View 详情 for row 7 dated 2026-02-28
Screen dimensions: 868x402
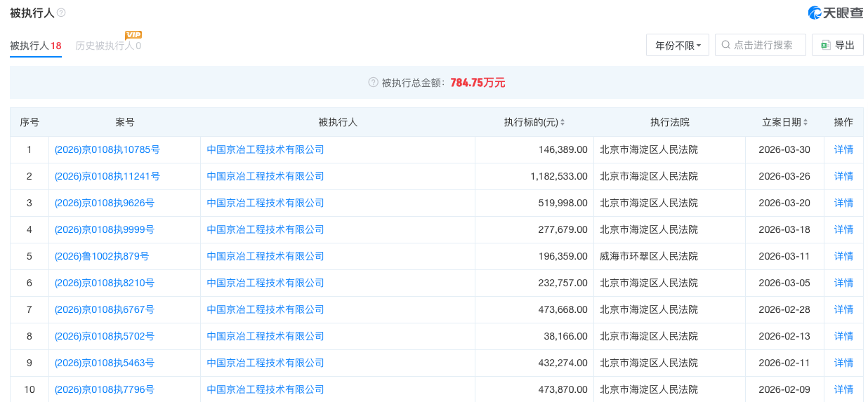843,309
